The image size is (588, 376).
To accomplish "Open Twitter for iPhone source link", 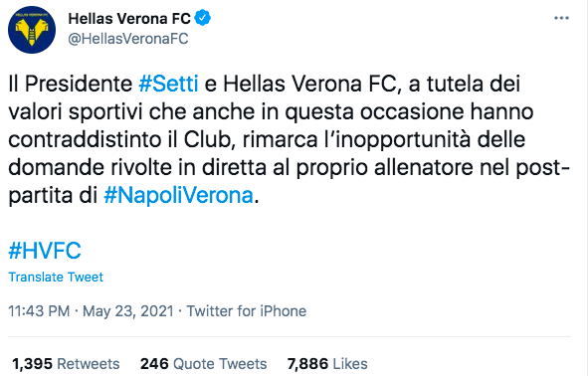I will (x=247, y=311).
